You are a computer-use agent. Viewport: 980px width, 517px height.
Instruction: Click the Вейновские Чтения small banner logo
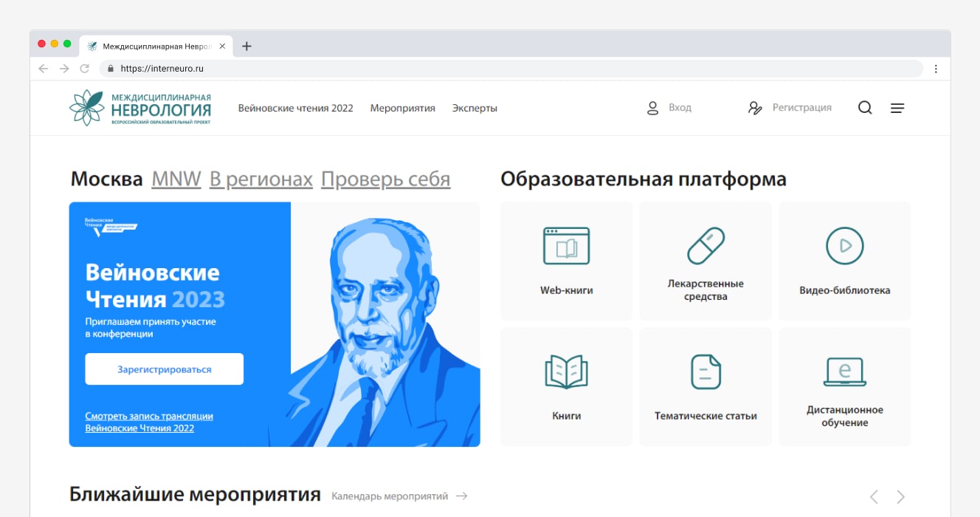[x=111, y=226]
